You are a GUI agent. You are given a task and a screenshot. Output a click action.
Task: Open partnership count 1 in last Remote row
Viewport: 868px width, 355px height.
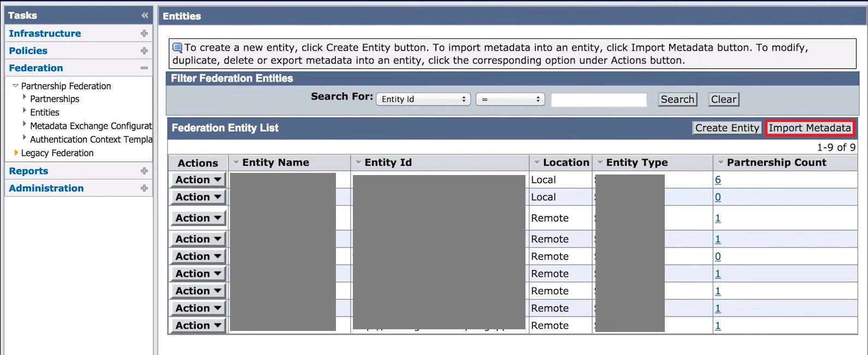[718, 325]
